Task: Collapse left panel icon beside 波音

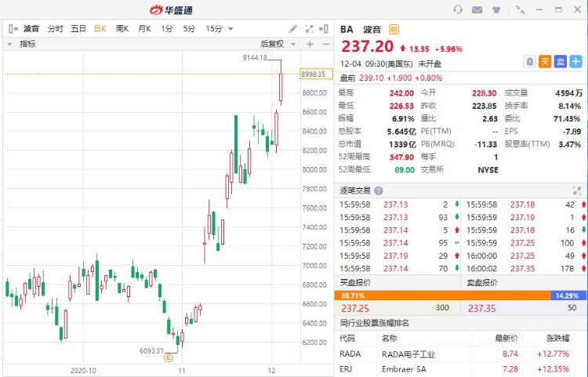Action: tap(13, 28)
